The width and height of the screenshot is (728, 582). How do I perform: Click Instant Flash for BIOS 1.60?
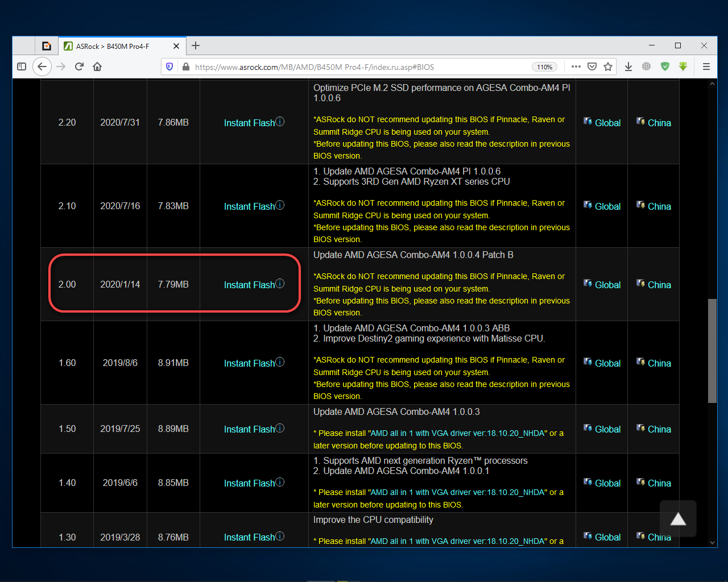pos(249,363)
